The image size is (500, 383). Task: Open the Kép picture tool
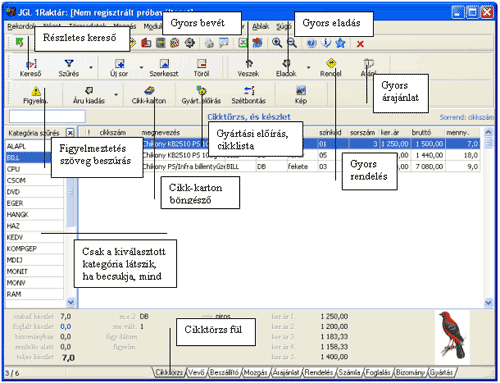(301, 95)
